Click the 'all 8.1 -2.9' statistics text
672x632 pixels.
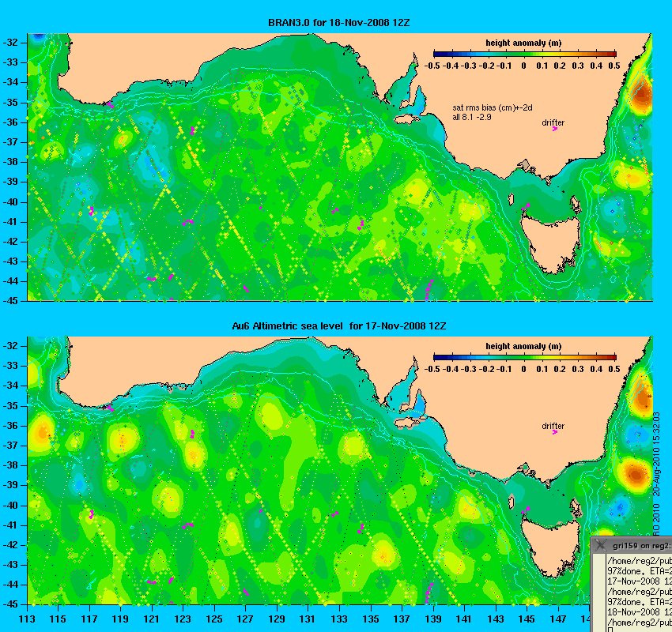[472, 117]
